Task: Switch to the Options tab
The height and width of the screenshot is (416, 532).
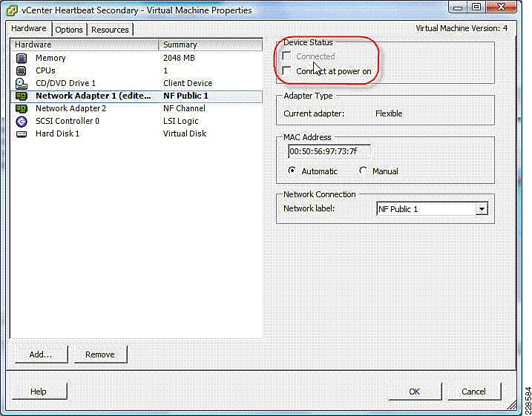Action: pyautogui.click(x=69, y=30)
